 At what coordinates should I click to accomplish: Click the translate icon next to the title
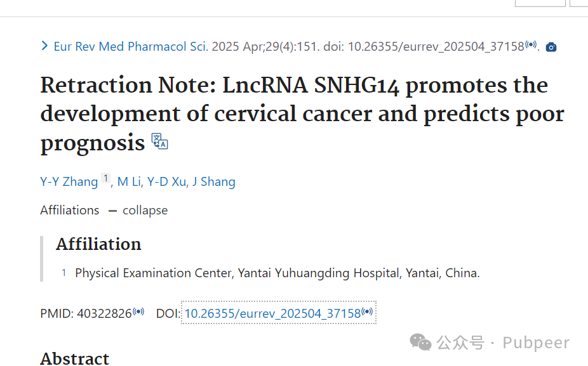[x=159, y=141]
